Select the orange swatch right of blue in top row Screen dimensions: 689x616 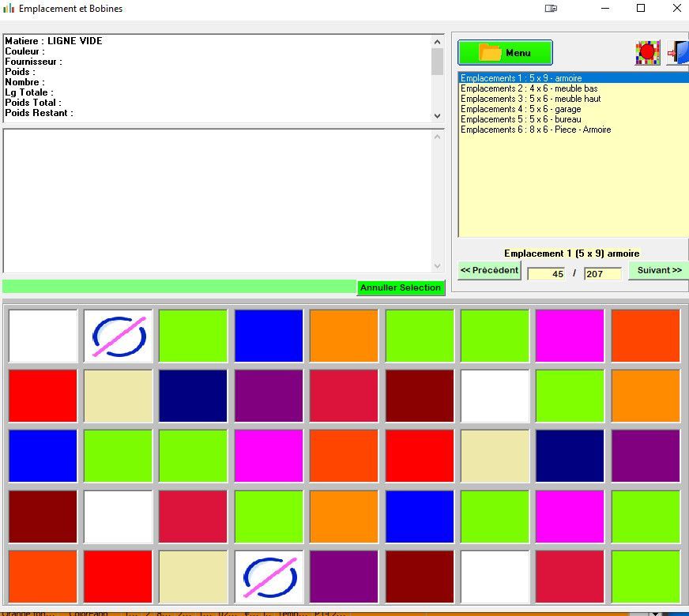click(x=344, y=336)
